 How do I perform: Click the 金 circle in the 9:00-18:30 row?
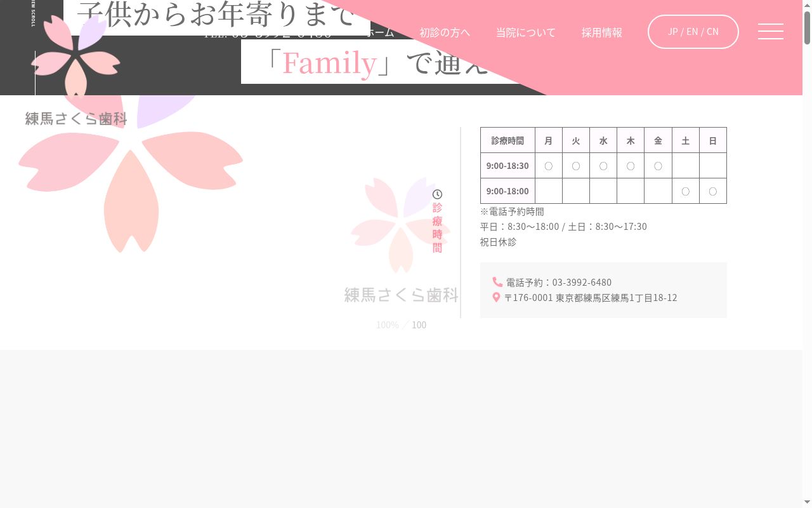[x=658, y=166]
